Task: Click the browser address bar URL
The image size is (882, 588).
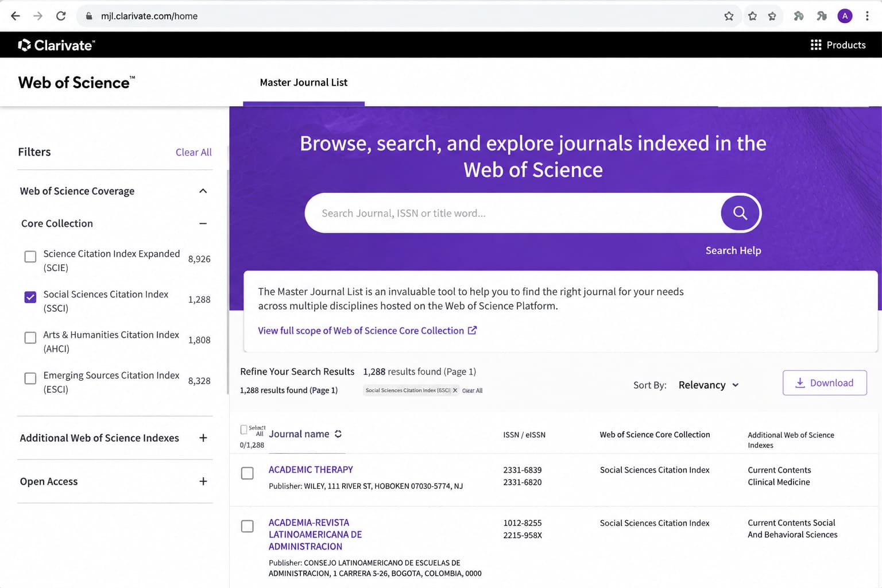Action: click(x=149, y=16)
